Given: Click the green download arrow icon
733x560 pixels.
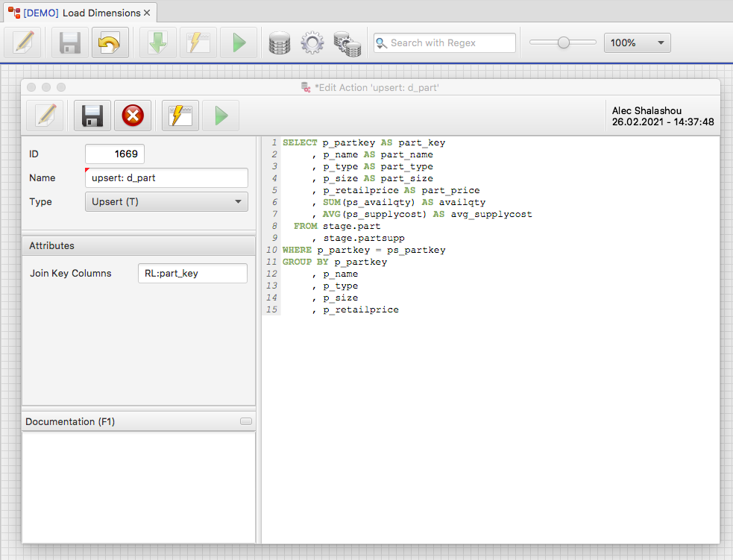Looking at the screenshot, I should coord(159,43).
